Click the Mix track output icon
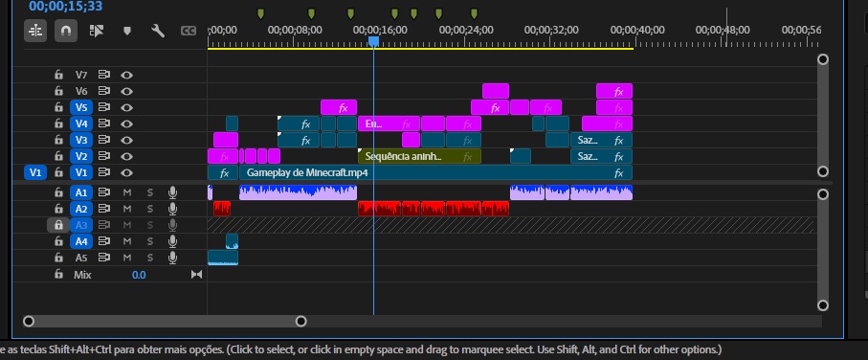 [x=196, y=274]
